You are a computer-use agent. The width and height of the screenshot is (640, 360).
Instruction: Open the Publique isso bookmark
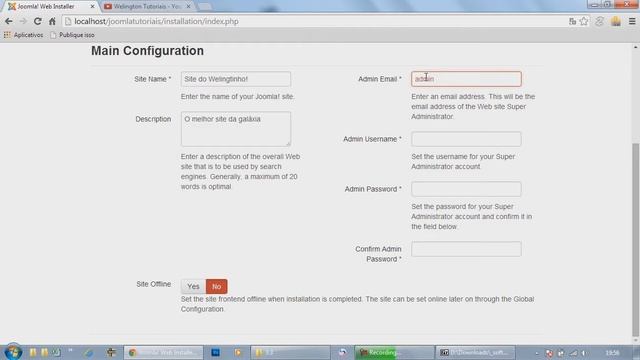pyautogui.click(x=72, y=35)
